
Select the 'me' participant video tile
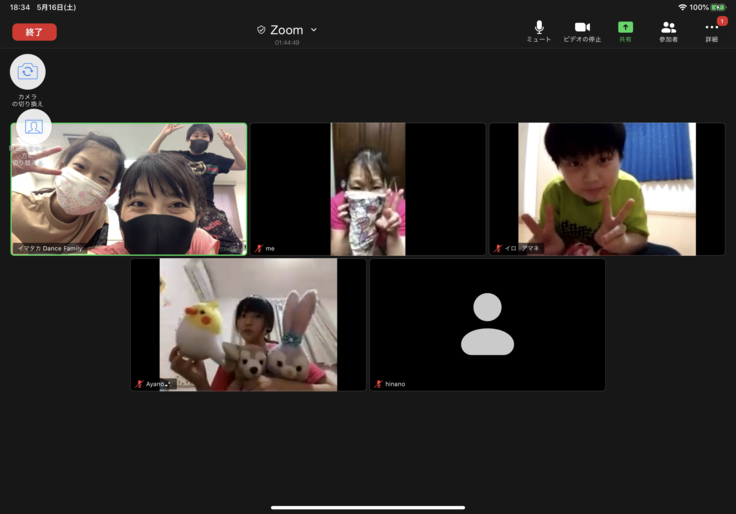pos(368,189)
